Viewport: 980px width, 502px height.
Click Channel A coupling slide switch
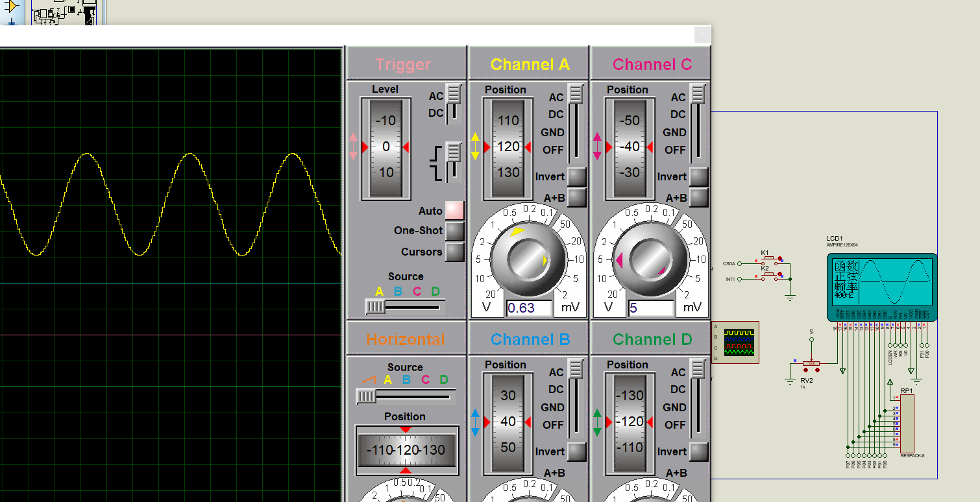click(x=576, y=123)
